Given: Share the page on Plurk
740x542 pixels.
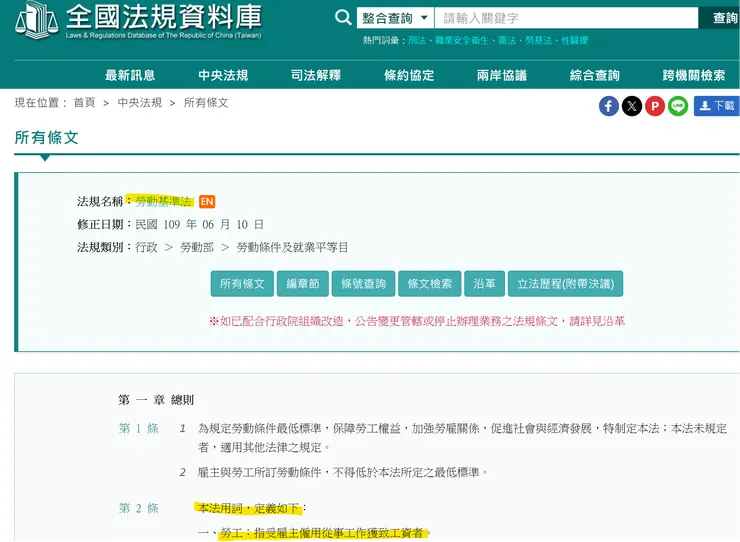Looking at the screenshot, I should (x=655, y=106).
